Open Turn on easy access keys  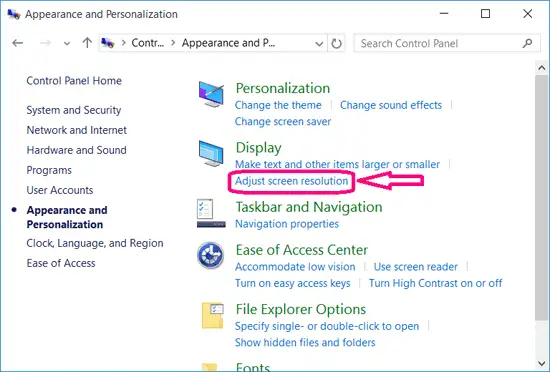(x=293, y=283)
